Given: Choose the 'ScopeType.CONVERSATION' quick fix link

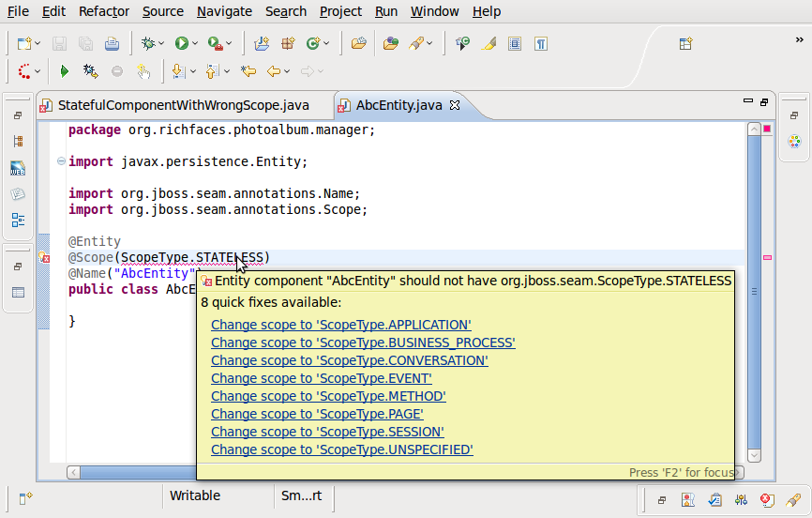Looking at the screenshot, I should (x=349, y=360).
